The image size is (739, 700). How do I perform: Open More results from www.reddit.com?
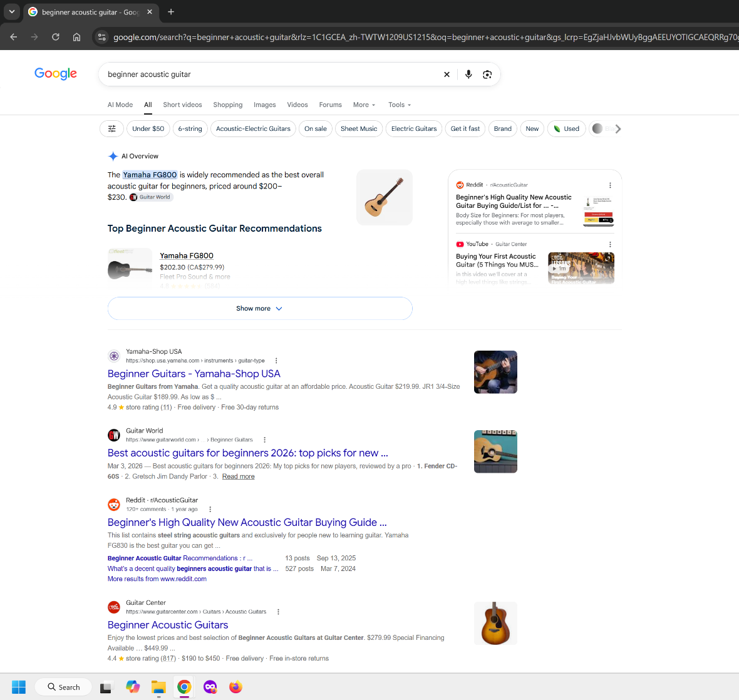[157, 579]
